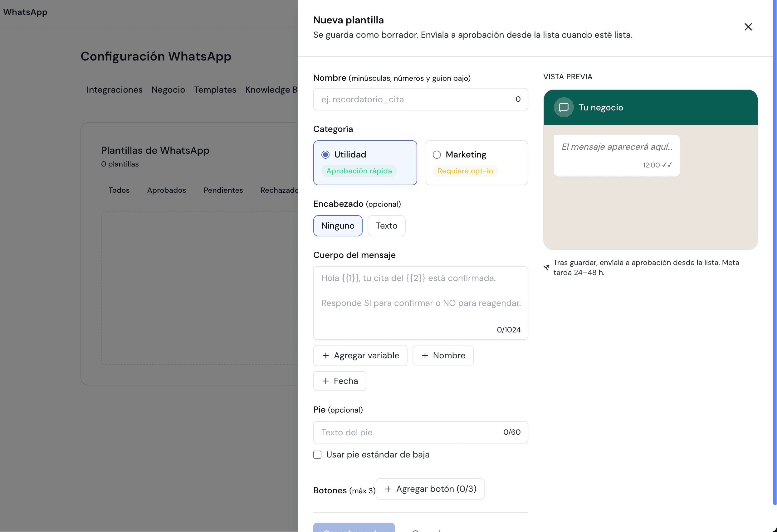Click the paper plane icon under preview
The image size is (777, 532).
pyautogui.click(x=546, y=267)
